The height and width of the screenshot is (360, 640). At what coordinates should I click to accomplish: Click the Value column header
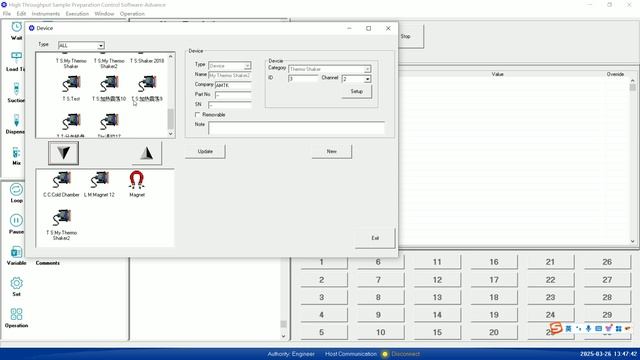click(498, 74)
